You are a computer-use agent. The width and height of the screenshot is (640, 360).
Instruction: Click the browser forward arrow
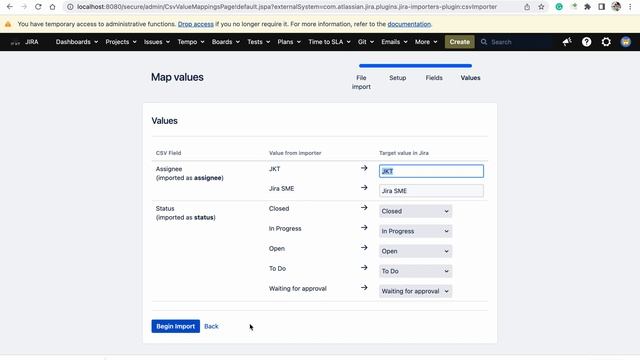tap(24, 7)
